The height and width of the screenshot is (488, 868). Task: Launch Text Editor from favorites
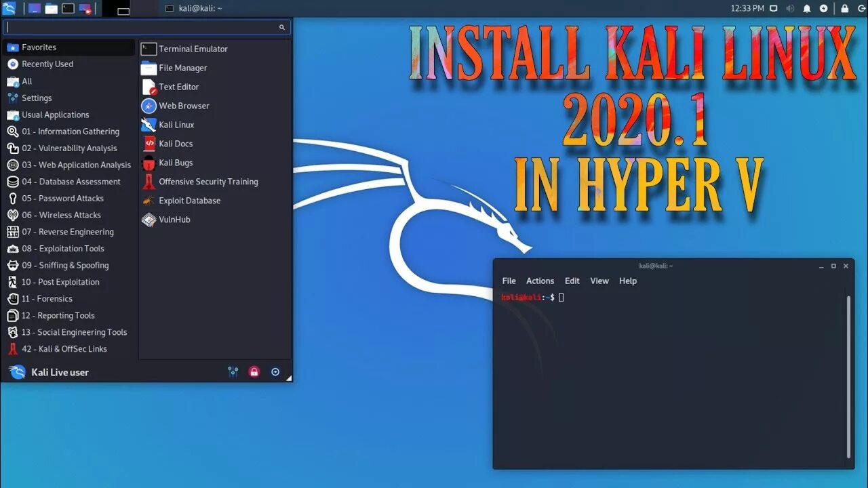[x=215, y=87]
